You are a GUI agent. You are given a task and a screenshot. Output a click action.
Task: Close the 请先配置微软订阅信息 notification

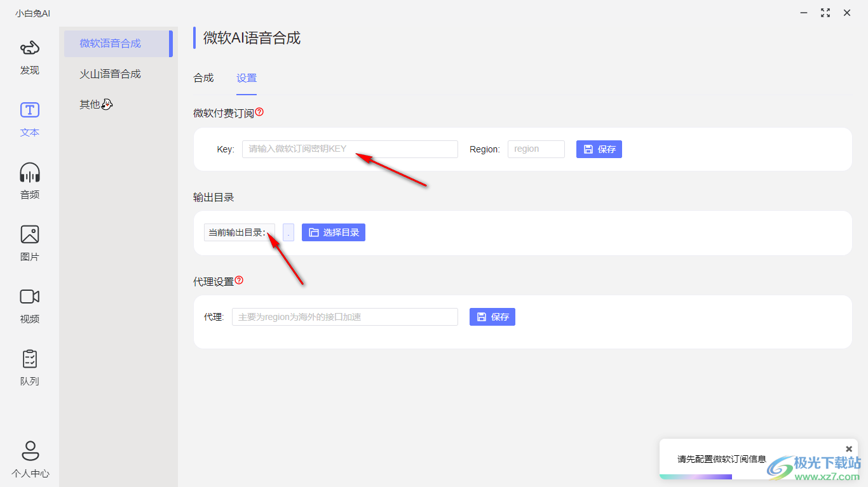click(849, 449)
